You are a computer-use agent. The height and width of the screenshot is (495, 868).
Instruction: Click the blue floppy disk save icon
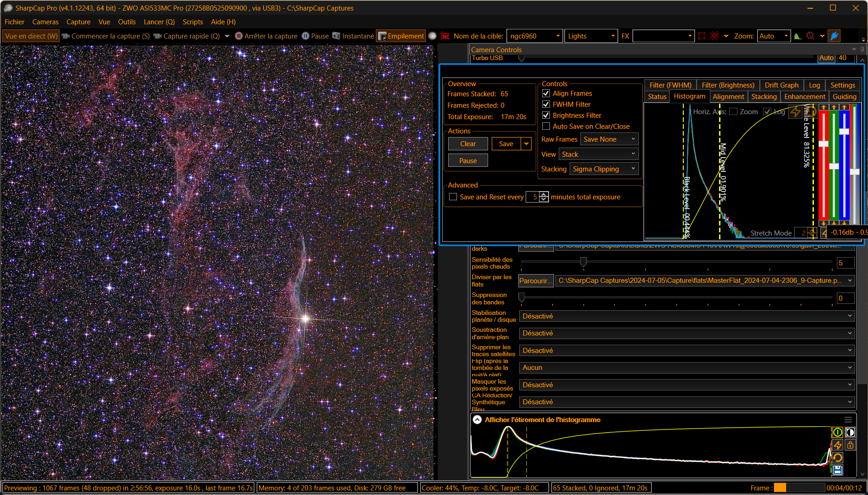[837, 470]
